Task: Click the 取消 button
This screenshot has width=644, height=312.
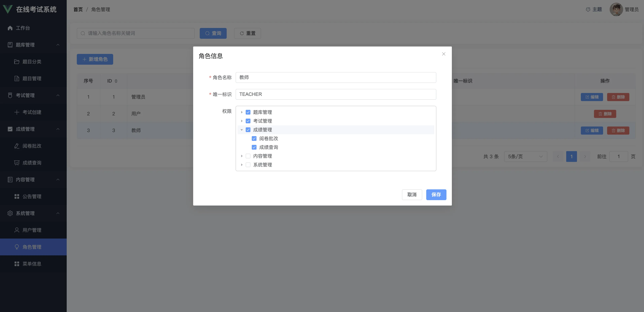Action: pos(412,195)
